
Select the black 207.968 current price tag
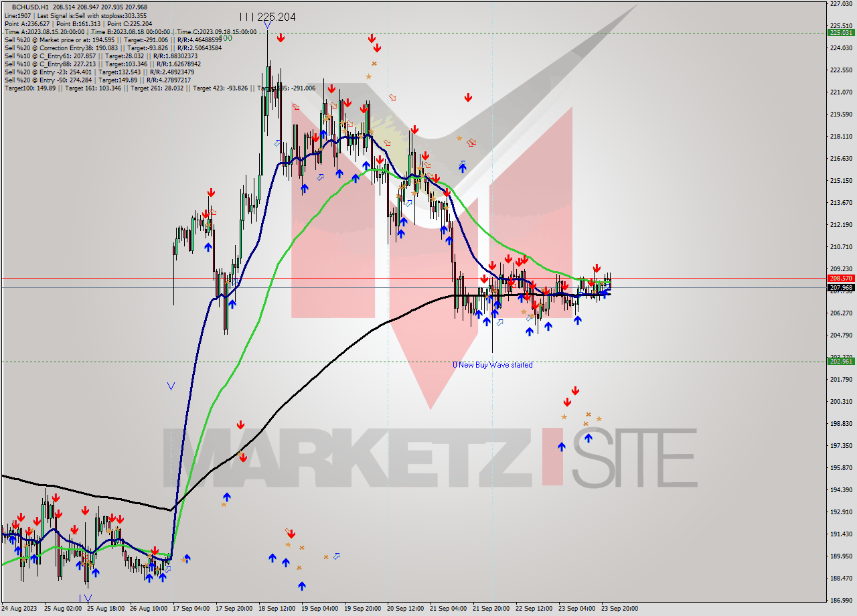point(841,288)
